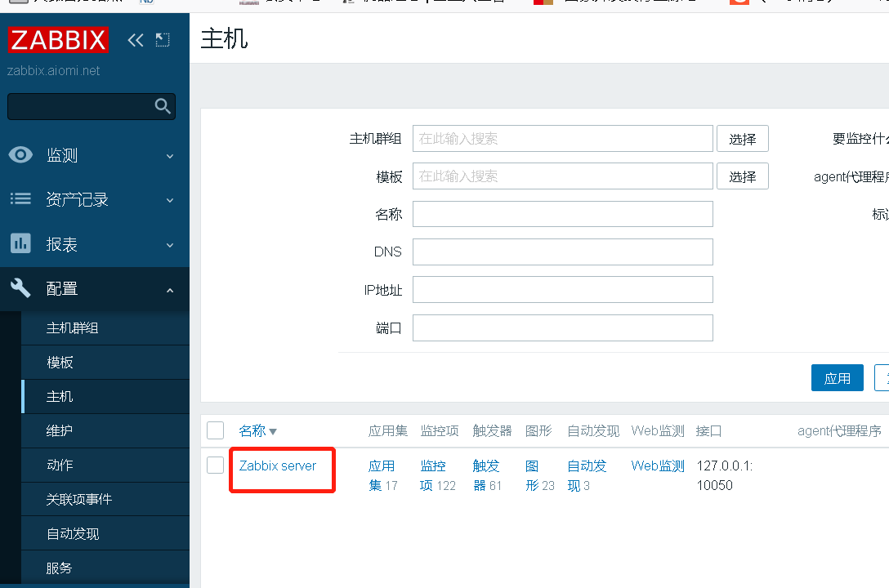Open 维护 in the sidebar
The image size is (889, 588).
point(105,431)
